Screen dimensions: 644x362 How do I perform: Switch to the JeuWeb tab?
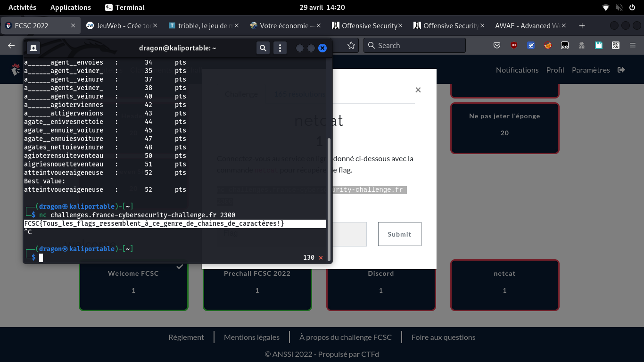click(122, 25)
